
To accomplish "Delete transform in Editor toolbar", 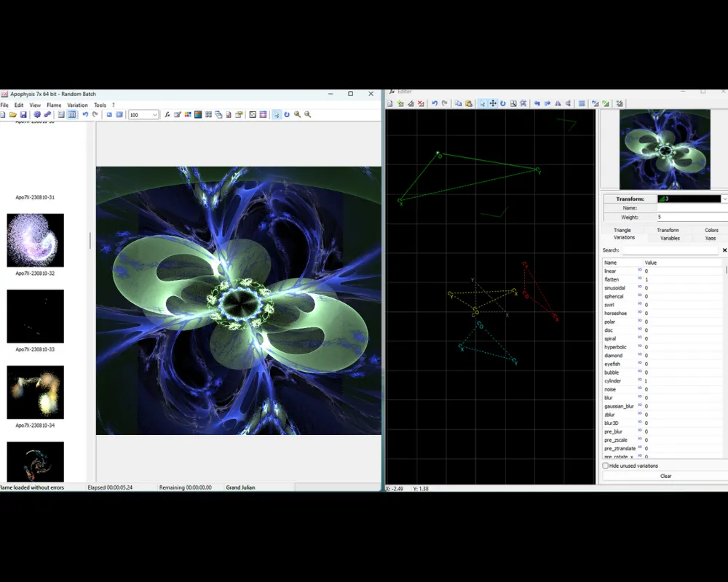I will coord(421,103).
